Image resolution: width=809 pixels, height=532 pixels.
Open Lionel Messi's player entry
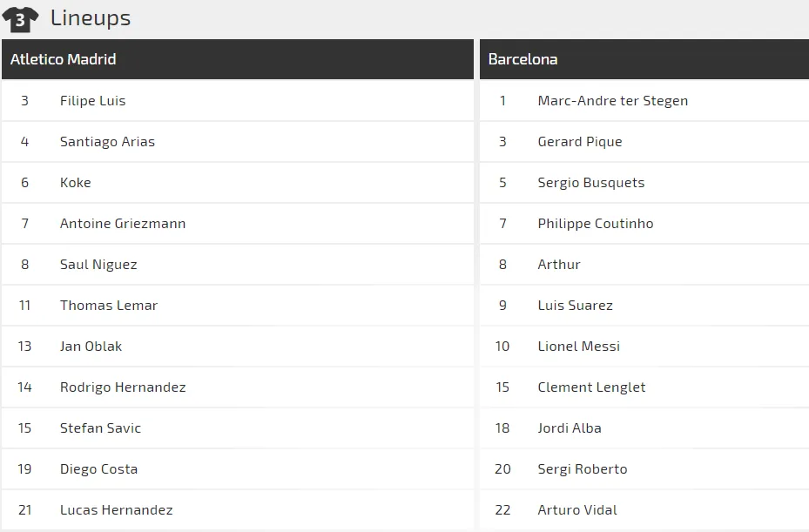[x=644, y=347]
